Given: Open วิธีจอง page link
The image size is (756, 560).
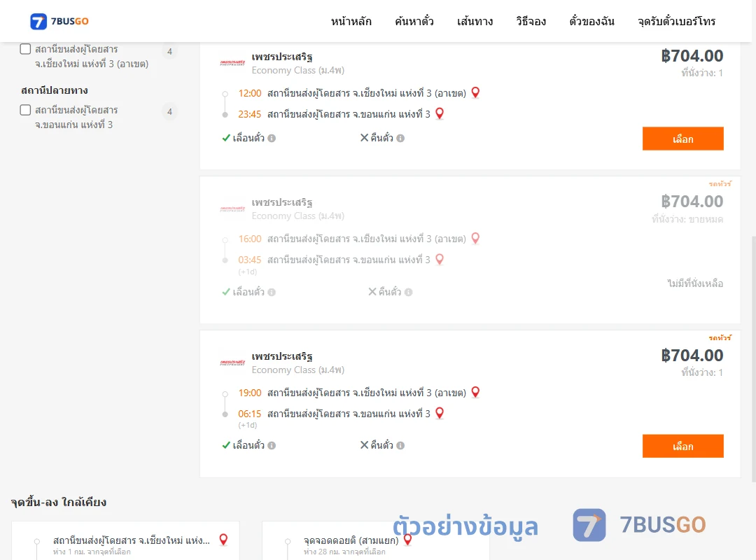Looking at the screenshot, I should point(531,21).
